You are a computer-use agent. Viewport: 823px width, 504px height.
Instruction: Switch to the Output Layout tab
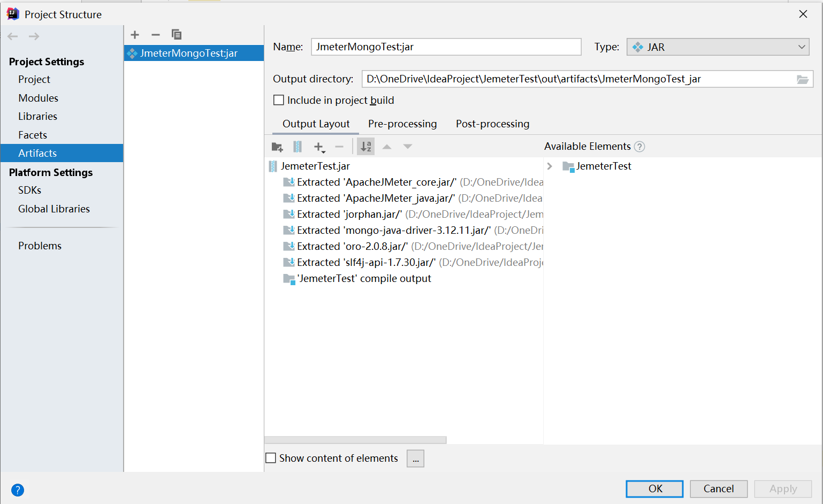click(316, 124)
